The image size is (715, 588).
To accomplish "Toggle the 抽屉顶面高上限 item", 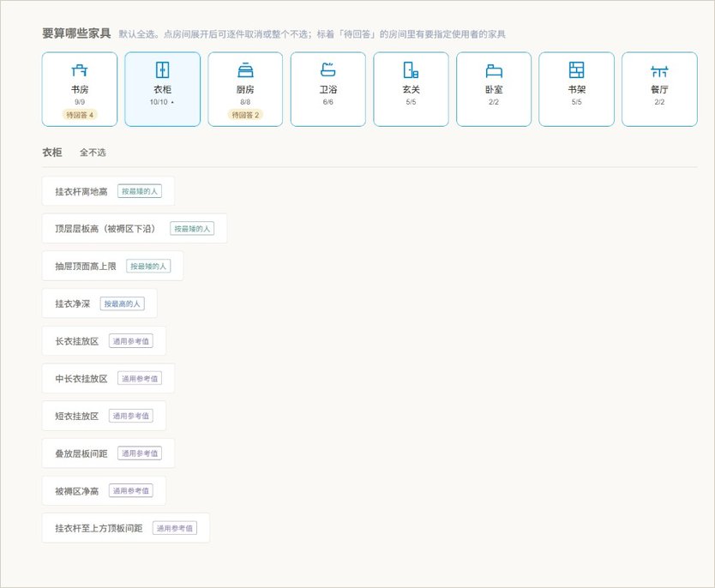I will coord(112,267).
